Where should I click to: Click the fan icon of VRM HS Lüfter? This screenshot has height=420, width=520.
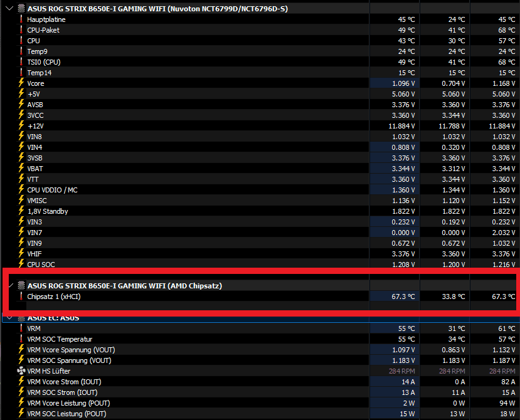(21, 371)
